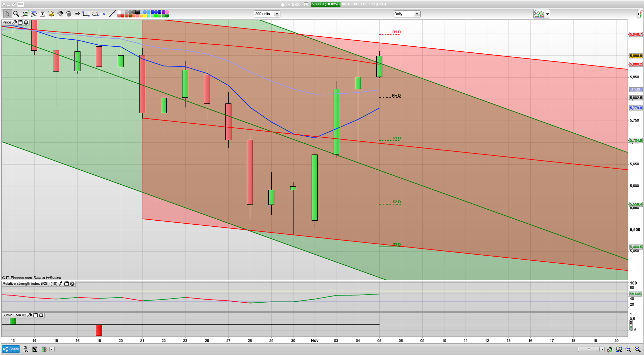644x355 pixels.
Task: Open the price alert bell tool
Action: (51, 14)
